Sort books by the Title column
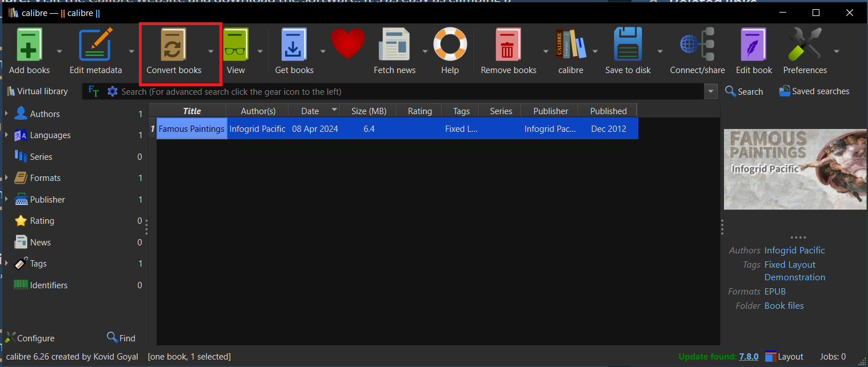This screenshot has height=367, width=868. [x=191, y=110]
